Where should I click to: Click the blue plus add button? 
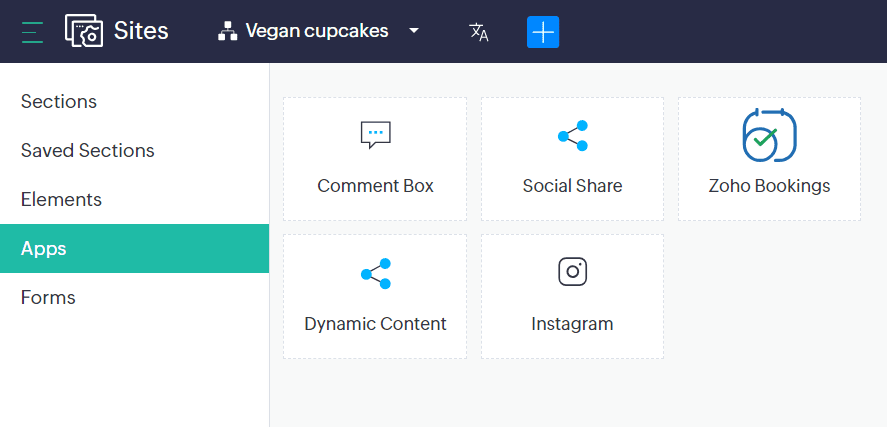point(543,32)
